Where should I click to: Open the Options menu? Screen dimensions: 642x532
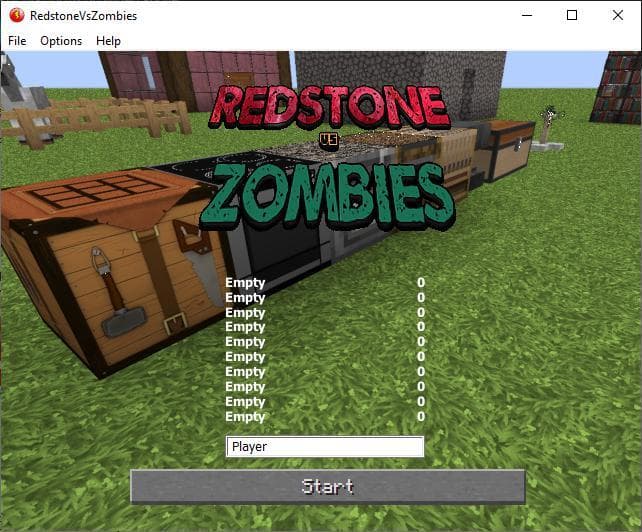[x=61, y=41]
